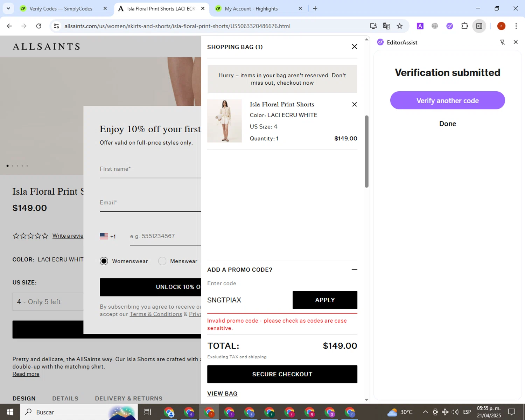Close the Verify Codes tab

click(105, 8)
